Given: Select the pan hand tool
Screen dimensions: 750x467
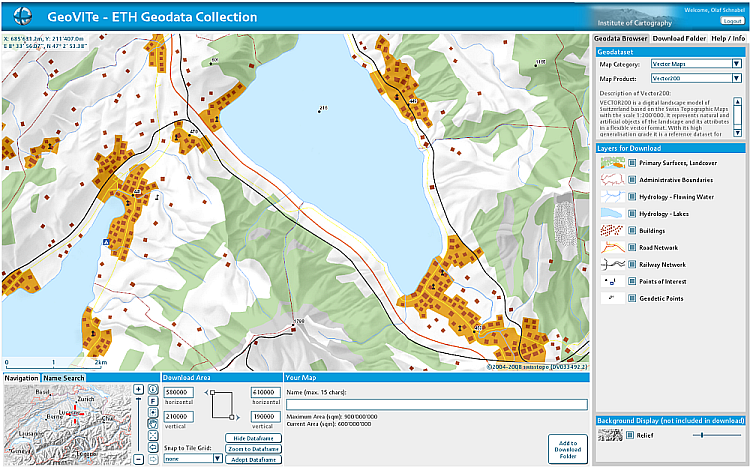Looking at the screenshot, I should point(153,424).
